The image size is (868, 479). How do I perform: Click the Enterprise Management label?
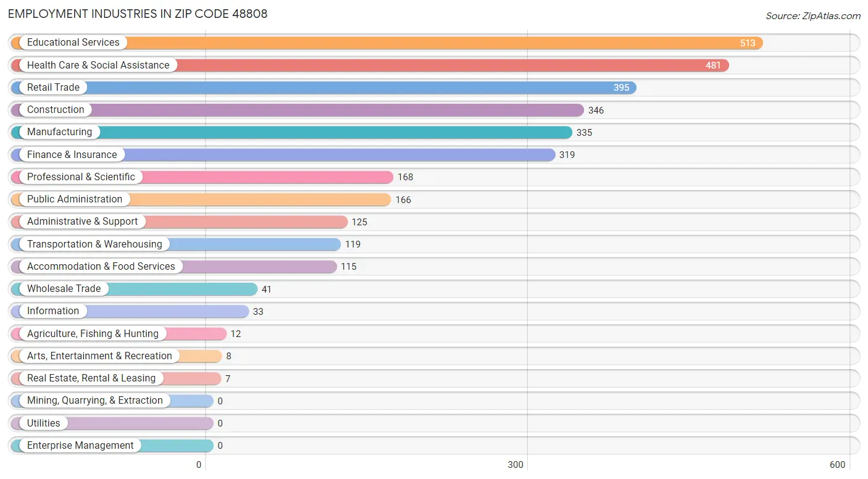80,445
